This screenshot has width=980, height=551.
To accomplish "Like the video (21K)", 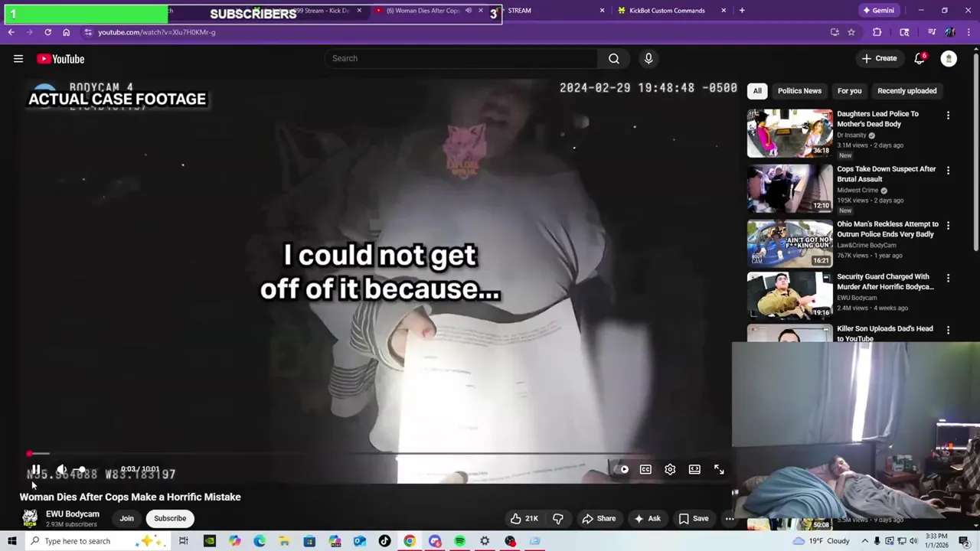I will [x=524, y=519].
